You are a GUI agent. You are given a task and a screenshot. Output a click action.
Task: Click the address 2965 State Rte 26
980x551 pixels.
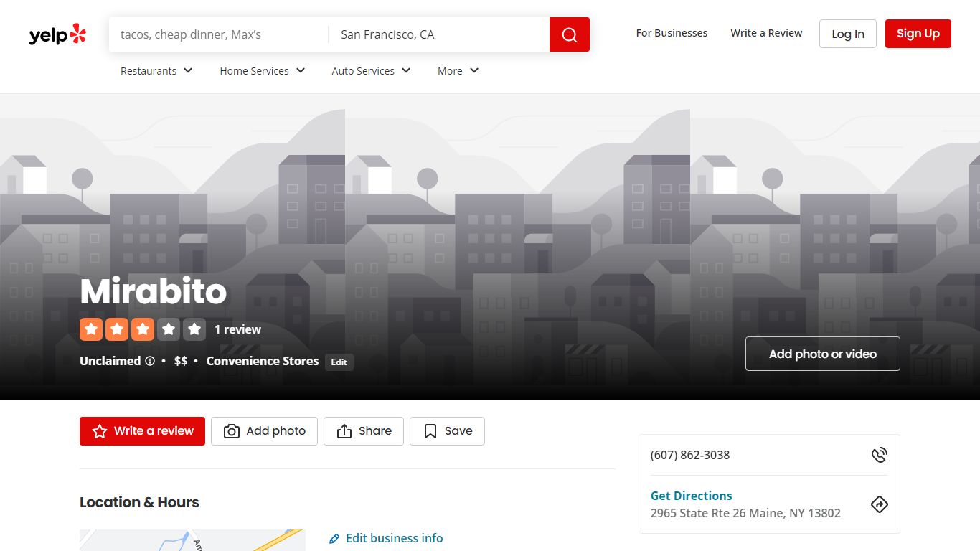(x=745, y=513)
